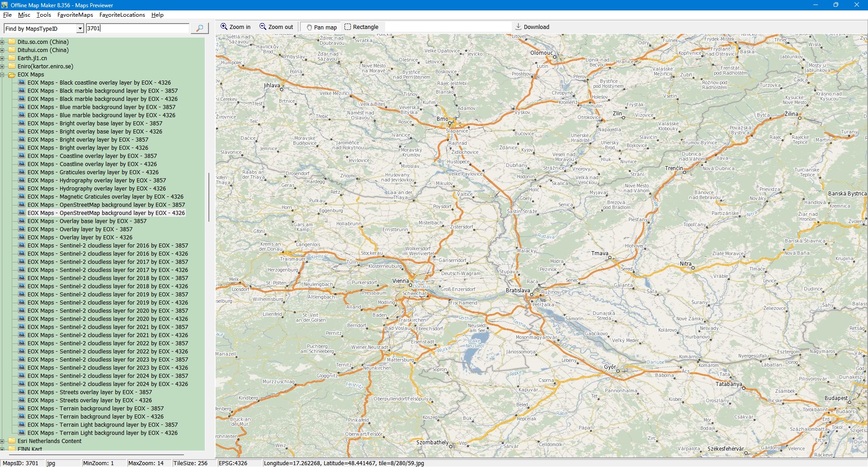This screenshot has width=868, height=467.
Task: Click the EOX Maps folder icon
Action: pos(12,75)
